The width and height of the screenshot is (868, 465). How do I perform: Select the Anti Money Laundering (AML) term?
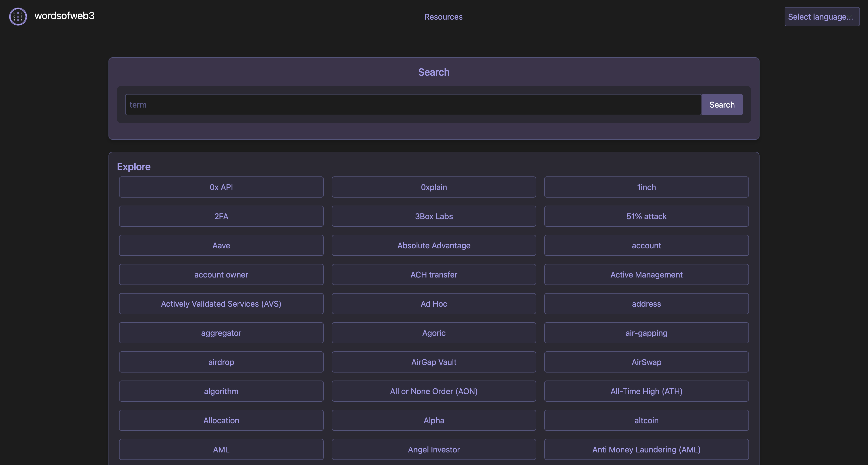pyautogui.click(x=646, y=449)
